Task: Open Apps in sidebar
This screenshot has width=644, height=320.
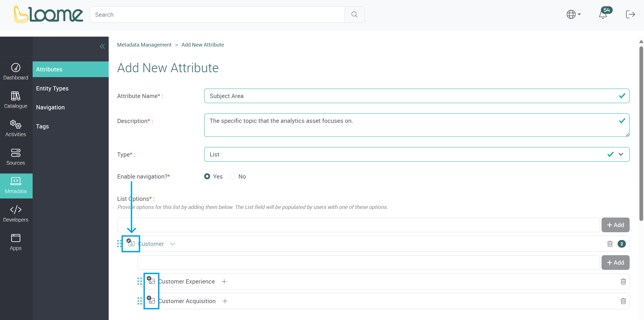Action: click(16, 242)
